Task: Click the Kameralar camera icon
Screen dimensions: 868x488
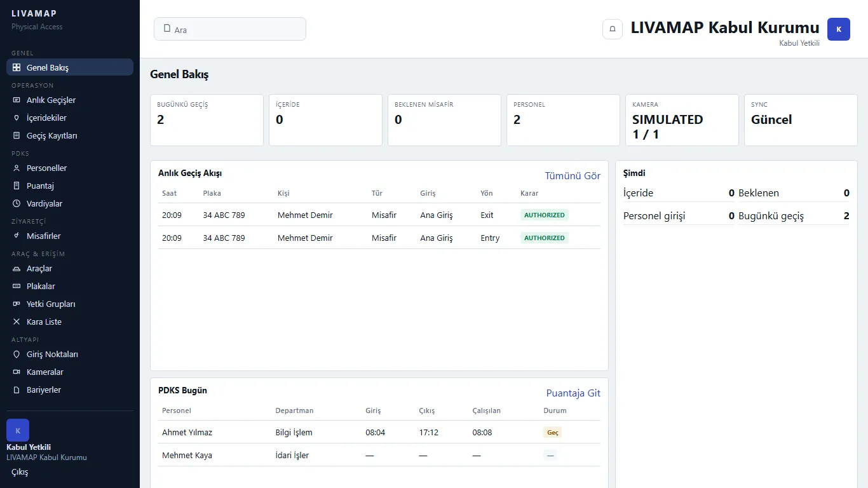Action: [17, 372]
